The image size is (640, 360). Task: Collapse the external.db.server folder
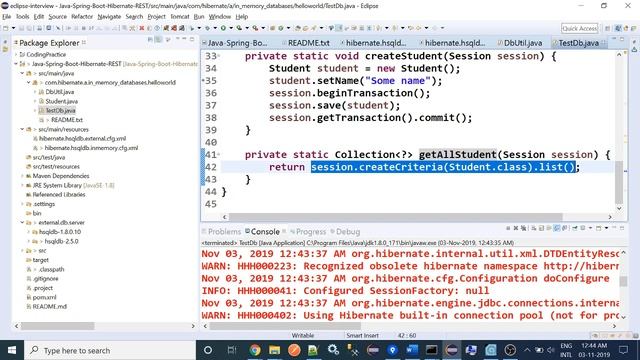pos(22,222)
